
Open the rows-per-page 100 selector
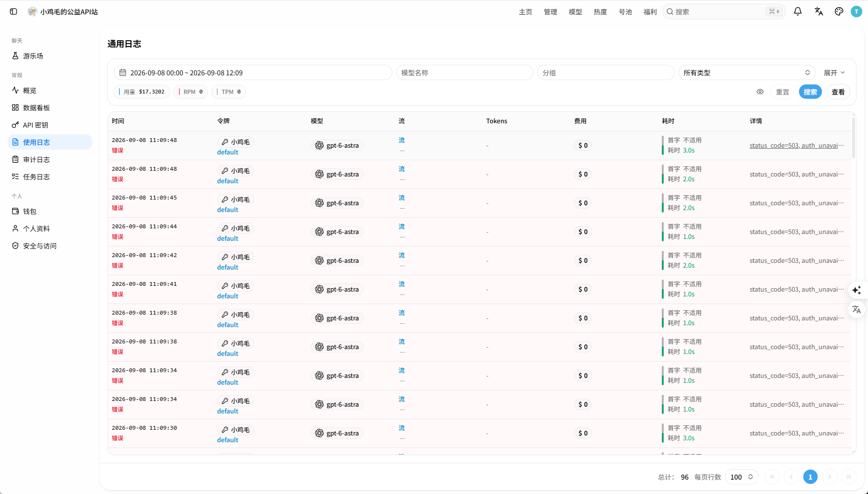741,477
